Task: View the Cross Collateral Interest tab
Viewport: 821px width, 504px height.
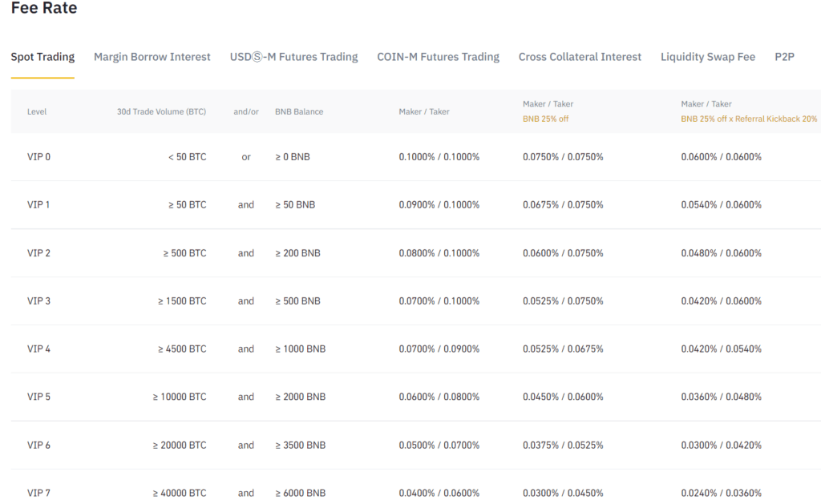Action: coord(580,57)
